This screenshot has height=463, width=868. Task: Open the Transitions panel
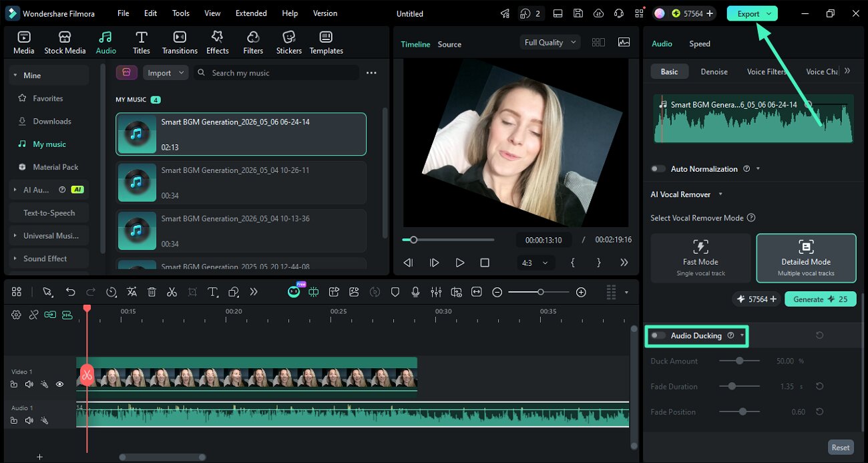180,43
